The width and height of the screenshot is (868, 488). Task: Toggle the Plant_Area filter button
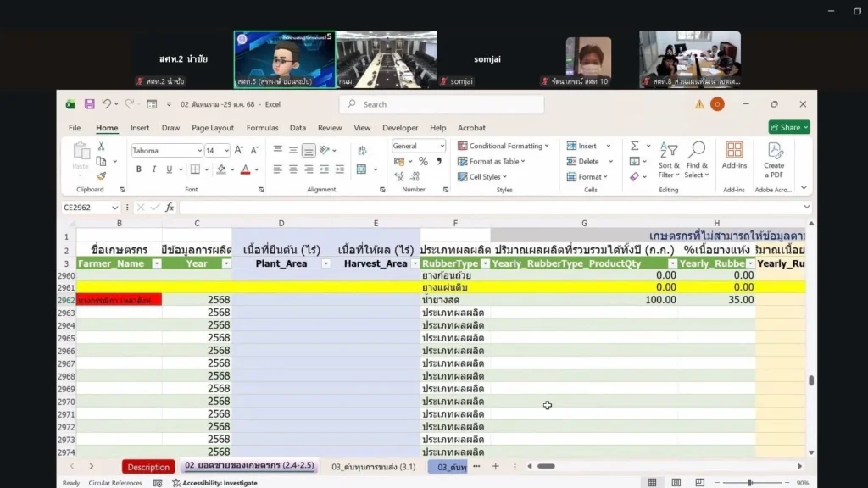325,263
